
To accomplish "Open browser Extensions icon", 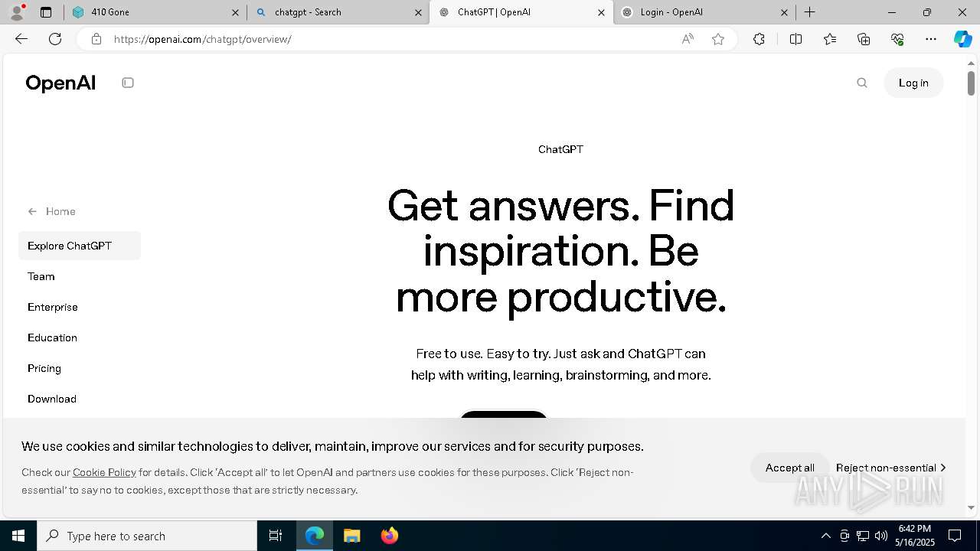I will (x=759, y=39).
